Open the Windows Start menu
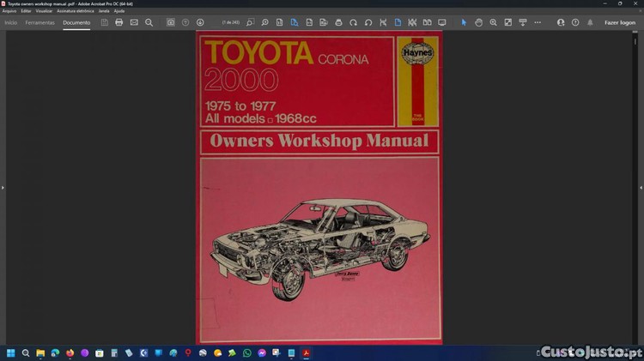 (x=11, y=352)
